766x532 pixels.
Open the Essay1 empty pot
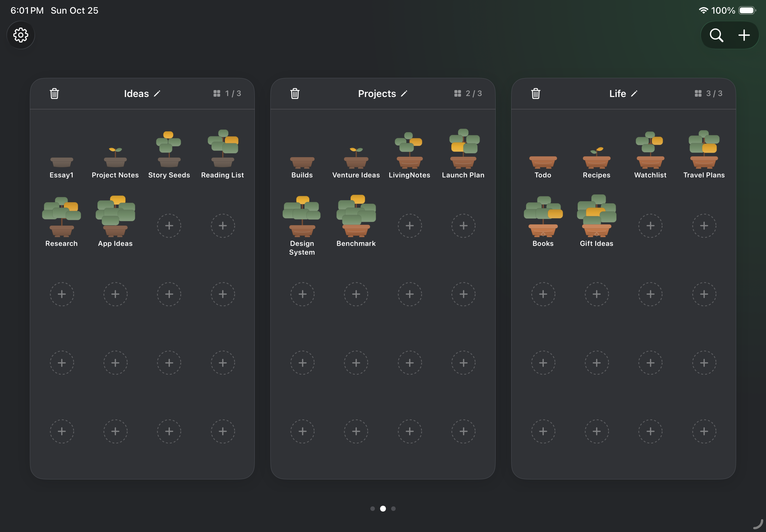62,162
